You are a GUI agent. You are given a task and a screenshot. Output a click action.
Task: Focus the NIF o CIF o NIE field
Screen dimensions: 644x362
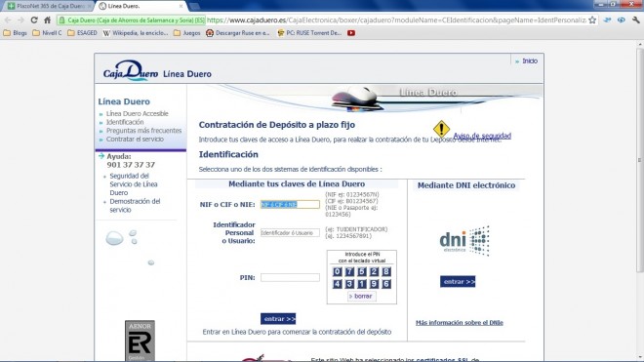[x=290, y=204]
